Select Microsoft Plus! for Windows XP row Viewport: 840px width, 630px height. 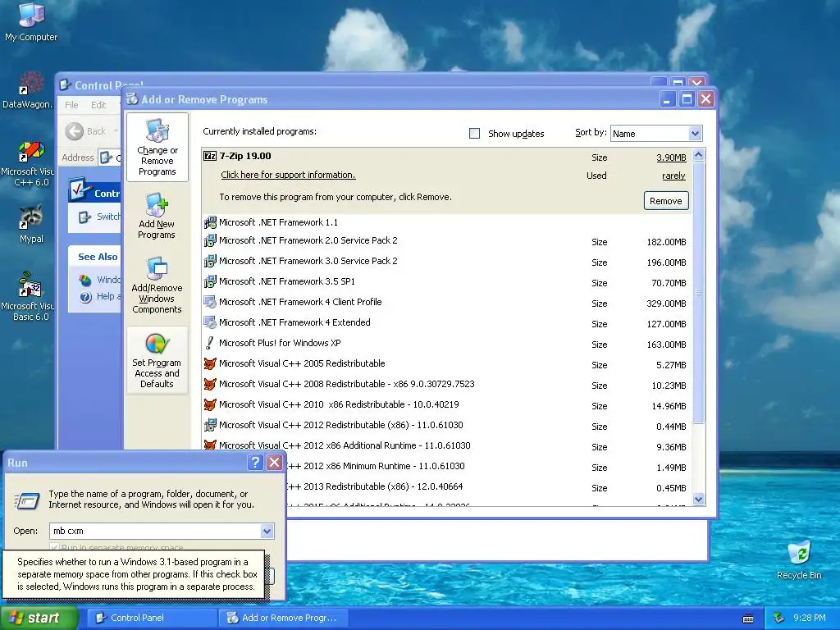446,344
